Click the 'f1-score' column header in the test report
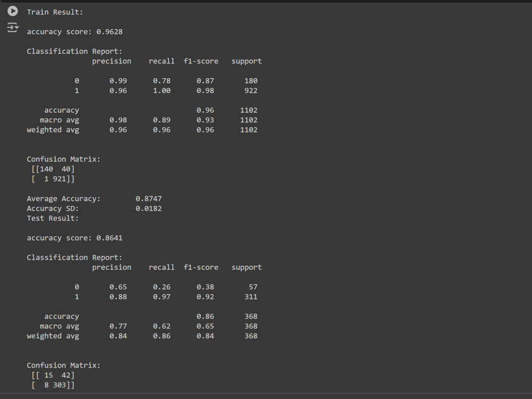 pos(201,268)
